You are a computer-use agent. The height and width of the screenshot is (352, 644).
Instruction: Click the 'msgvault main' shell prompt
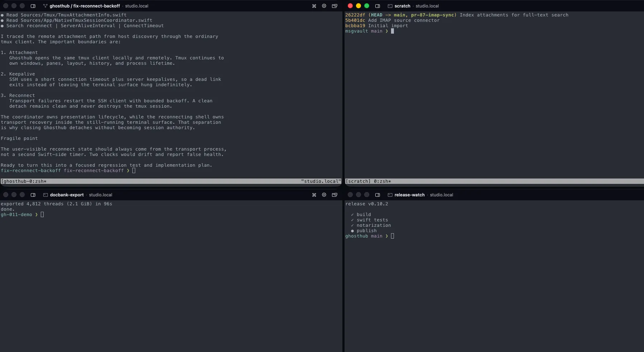[367, 31]
